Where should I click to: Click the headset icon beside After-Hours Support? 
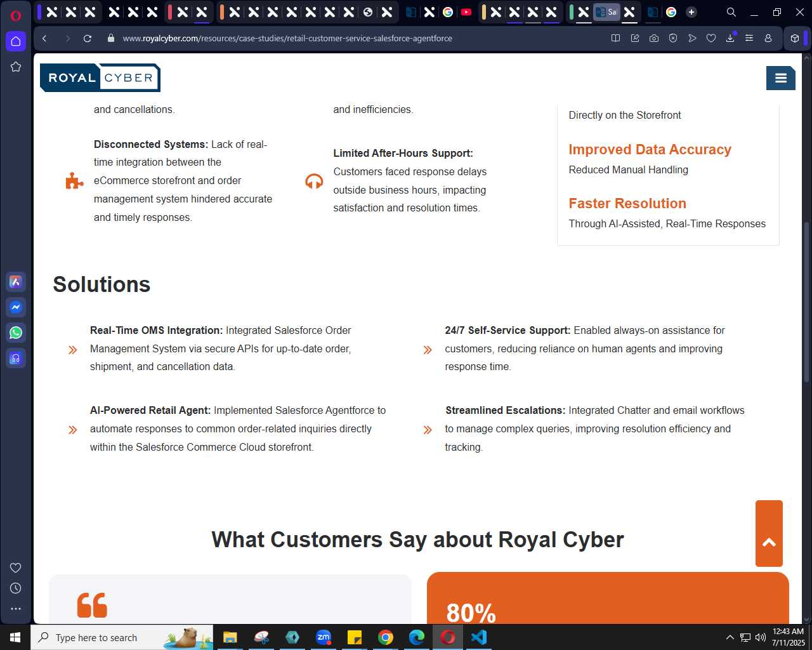tap(314, 182)
